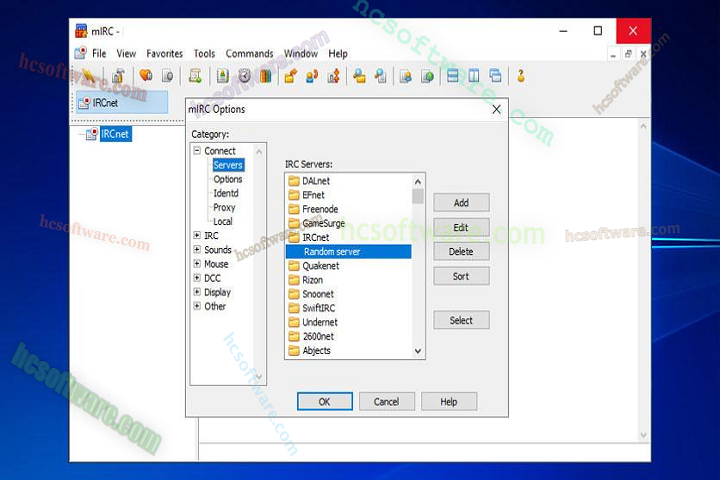Select Options under Connect category
The width and height of the screenshot is (720, 480).
click(227, 179)
